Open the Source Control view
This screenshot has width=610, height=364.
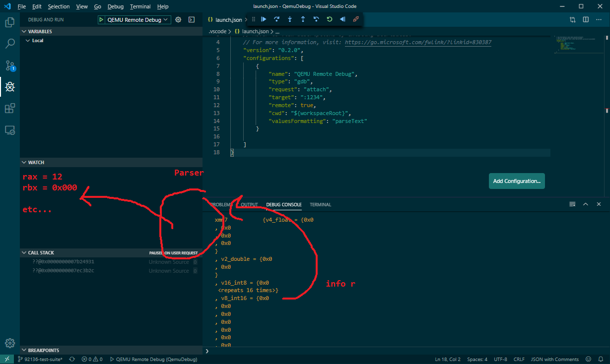pos(9,65)
